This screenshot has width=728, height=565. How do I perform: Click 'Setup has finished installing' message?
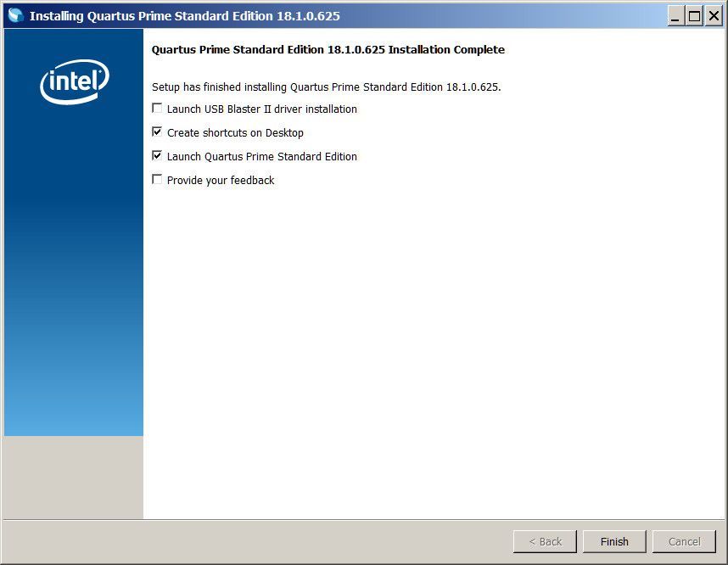(x=327, y=87)
